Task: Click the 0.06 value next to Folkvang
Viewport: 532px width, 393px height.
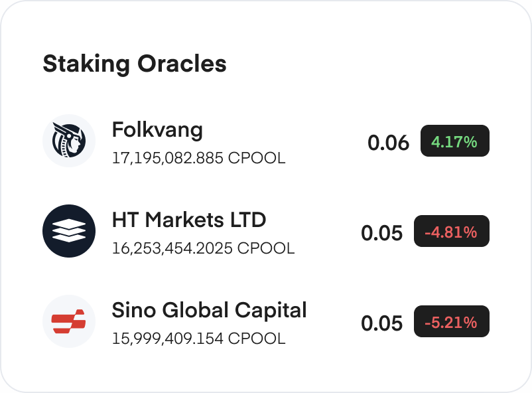Action: [389, 141]
